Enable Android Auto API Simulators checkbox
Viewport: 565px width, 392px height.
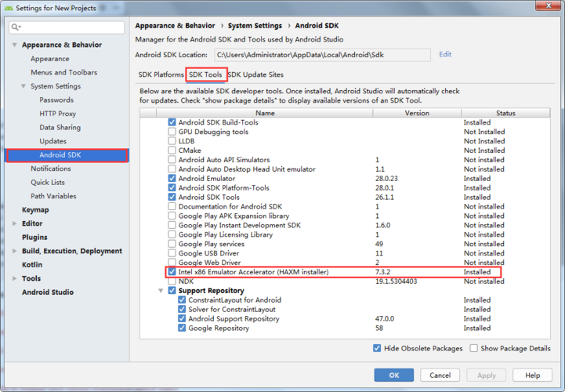[172, 160]
